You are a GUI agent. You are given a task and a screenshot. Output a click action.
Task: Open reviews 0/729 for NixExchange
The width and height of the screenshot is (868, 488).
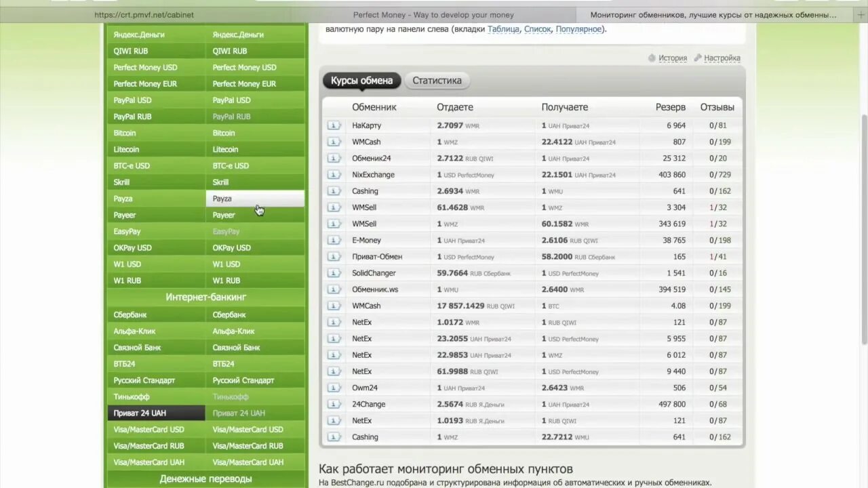720,175
